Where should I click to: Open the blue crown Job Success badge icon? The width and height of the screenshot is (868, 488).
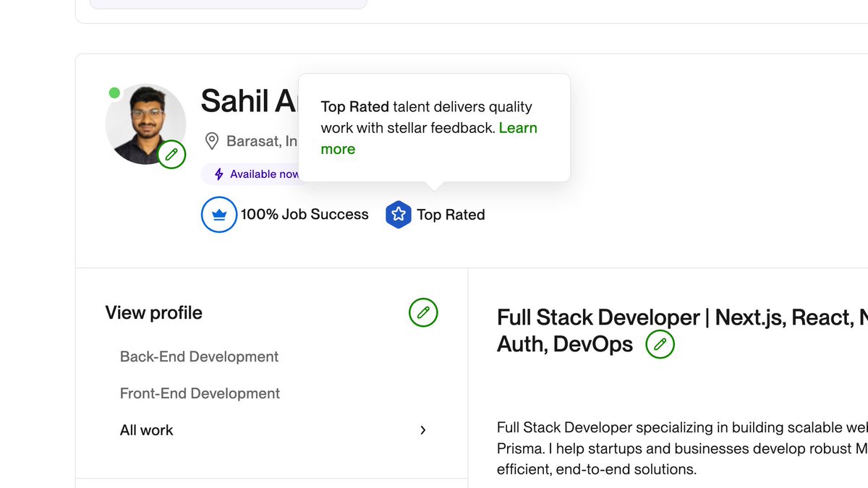point(218,214)
